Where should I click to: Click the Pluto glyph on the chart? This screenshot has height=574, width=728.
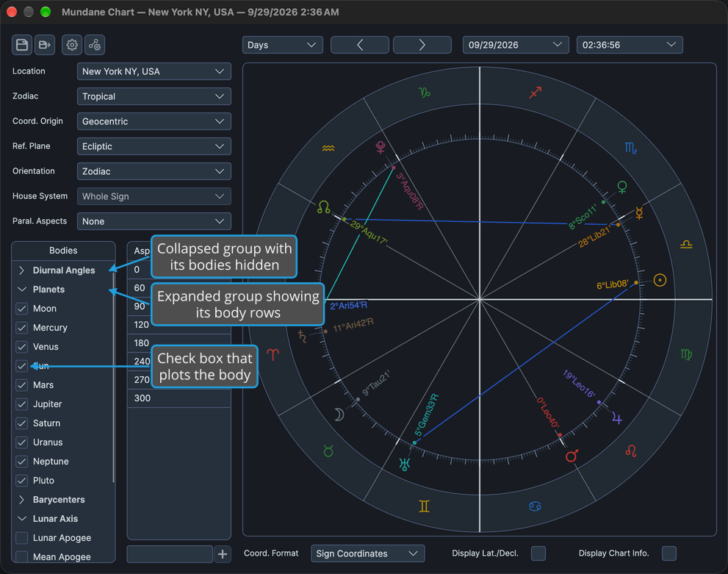point(381,147)
